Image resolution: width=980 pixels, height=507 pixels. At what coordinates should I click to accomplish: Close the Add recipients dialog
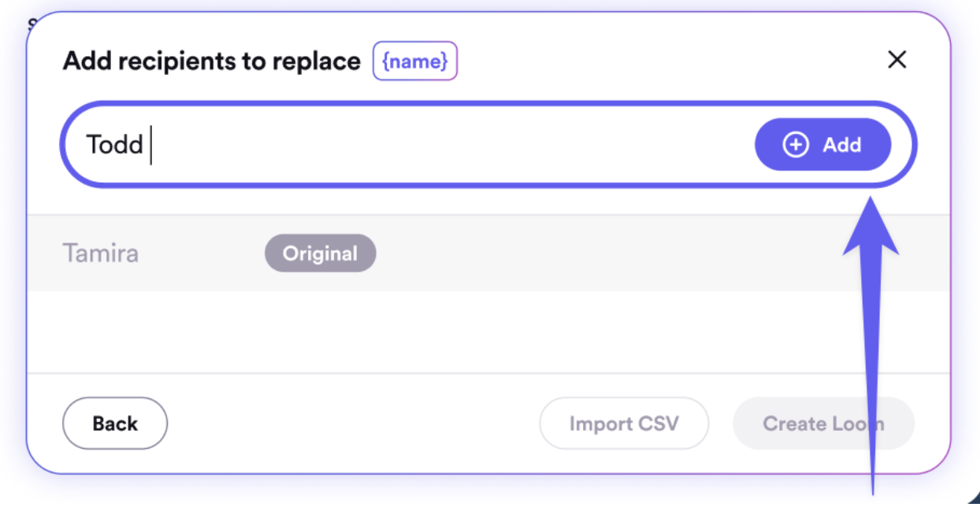point(896,60)
